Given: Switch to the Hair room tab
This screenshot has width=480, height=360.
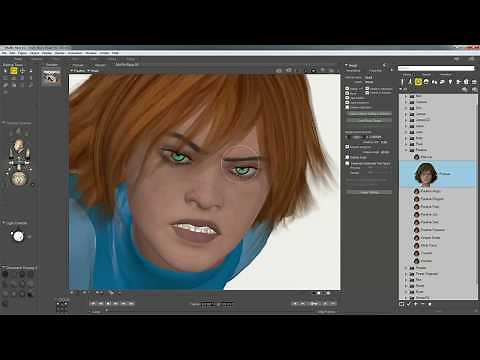Looking at the screenshot, I should coord(75,59).
